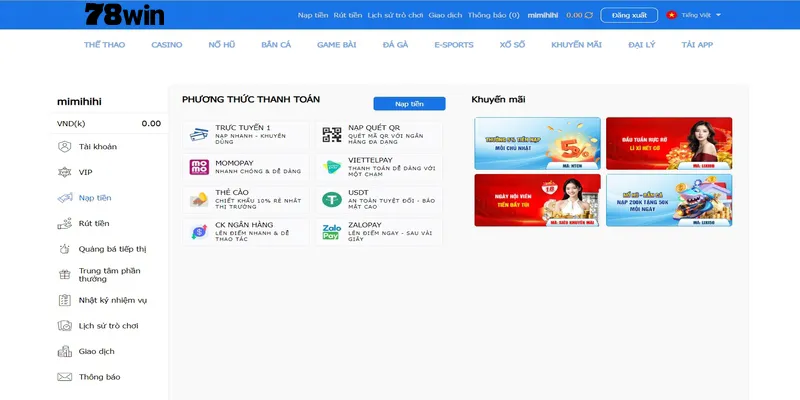Open the Ngày hội viên promotion banner
This screenshot has height=400, width=800.
tap(537, 200)
